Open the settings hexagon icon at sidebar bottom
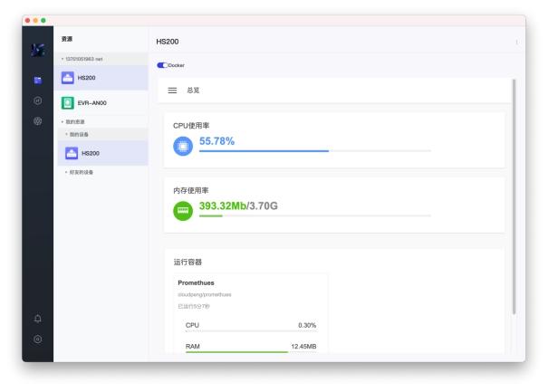Image resolution: width=548 pixels, height=392 pixels. (x=38, y=339)
